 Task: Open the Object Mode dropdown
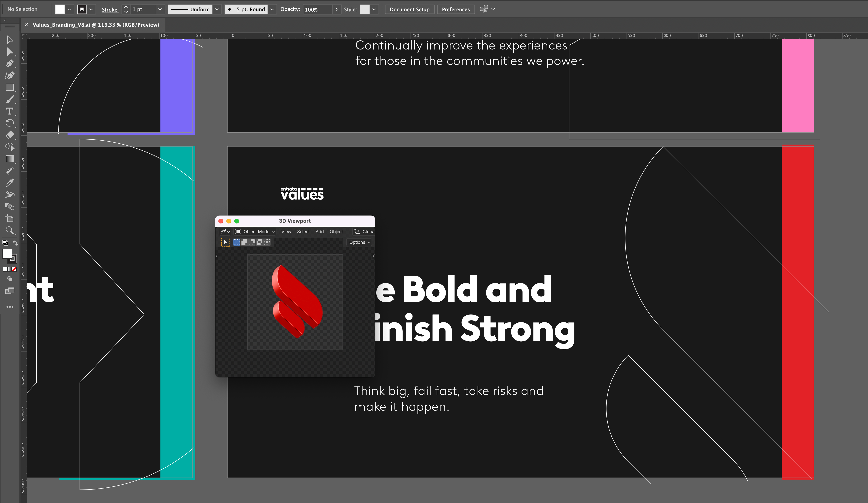(255, 232)
